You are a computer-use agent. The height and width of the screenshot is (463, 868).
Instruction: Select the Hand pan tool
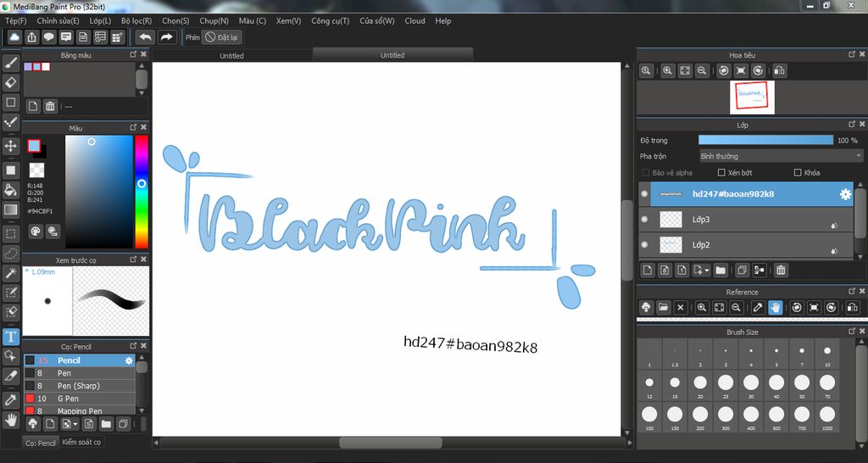click(10, 420)
